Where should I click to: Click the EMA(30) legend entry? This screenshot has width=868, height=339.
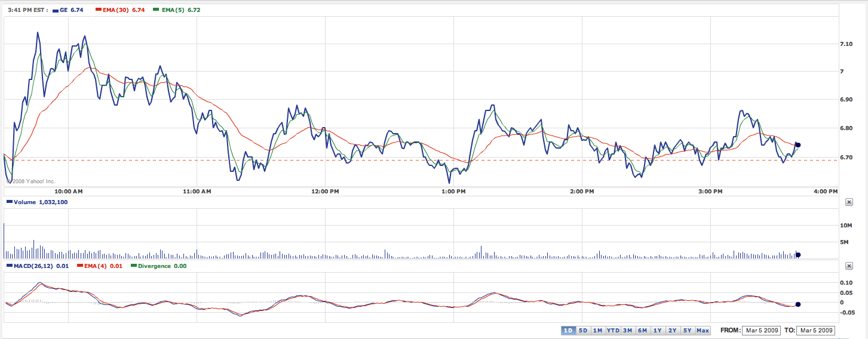point(124,10)
